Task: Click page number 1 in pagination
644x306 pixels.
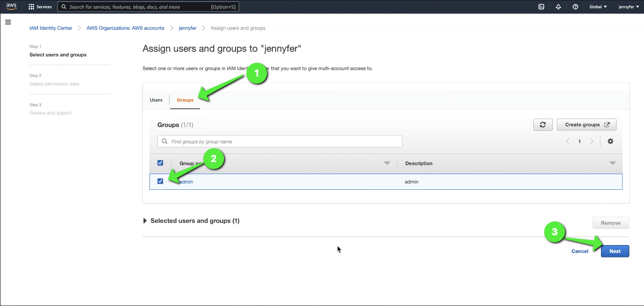Action: (580, 141)
